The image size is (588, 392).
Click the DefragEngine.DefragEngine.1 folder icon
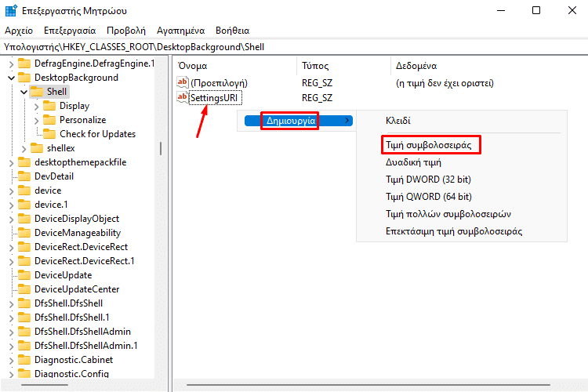24,63
